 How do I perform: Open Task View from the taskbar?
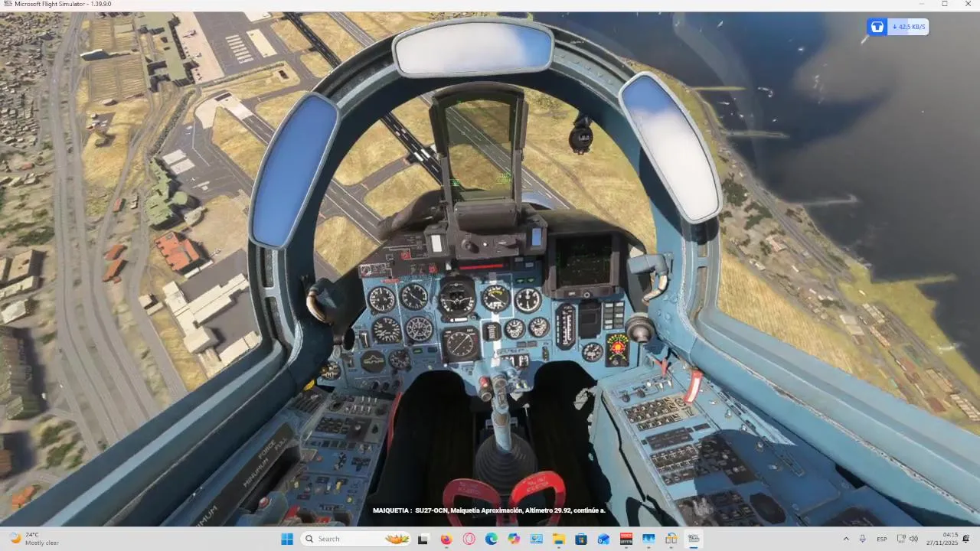423,539
